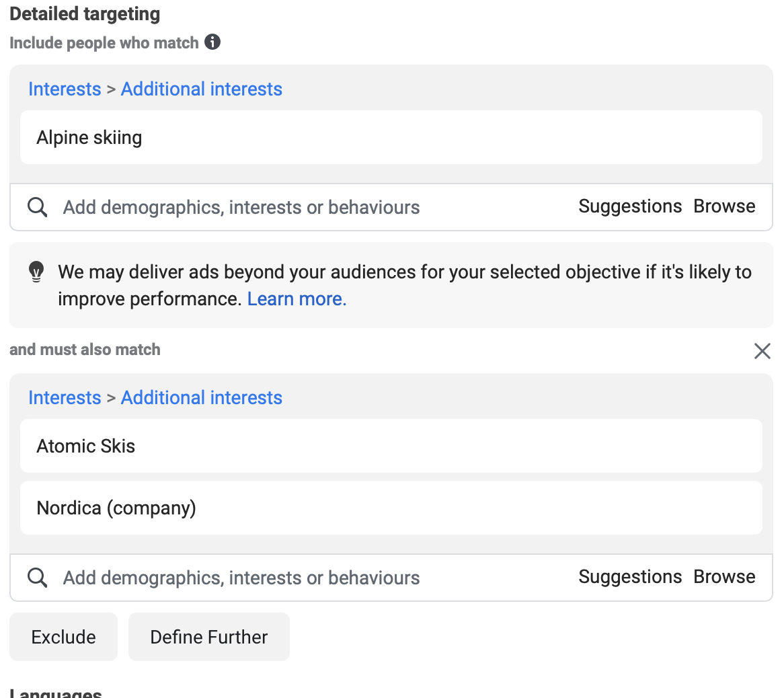Follow the Learn more link

coord(297,299)
